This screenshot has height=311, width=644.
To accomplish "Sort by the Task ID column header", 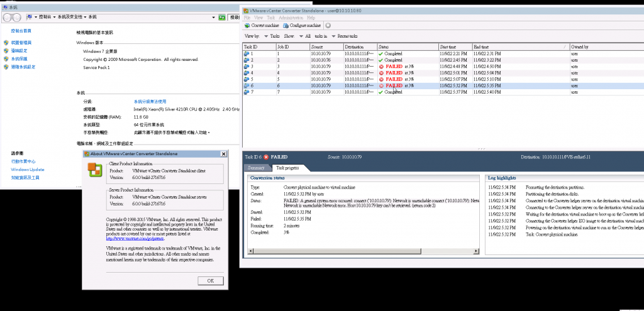I will [259, 47].
